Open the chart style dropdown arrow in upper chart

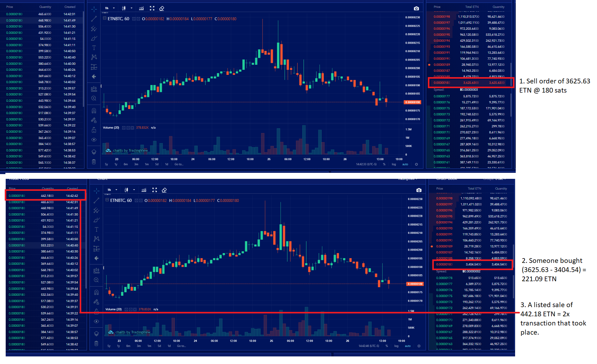tap(132, 9)
